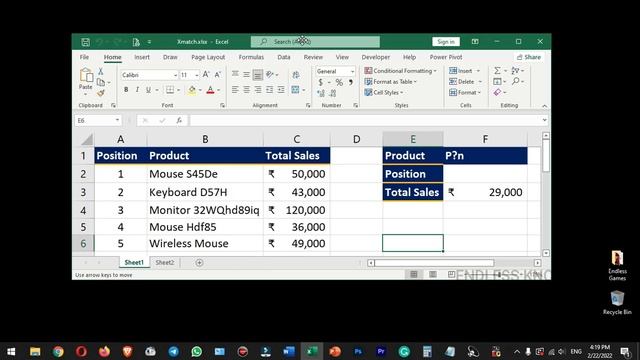The image size is (640, 360).
Task: Open Chrome from the Windows taskbar
Action: coord(58,351)
